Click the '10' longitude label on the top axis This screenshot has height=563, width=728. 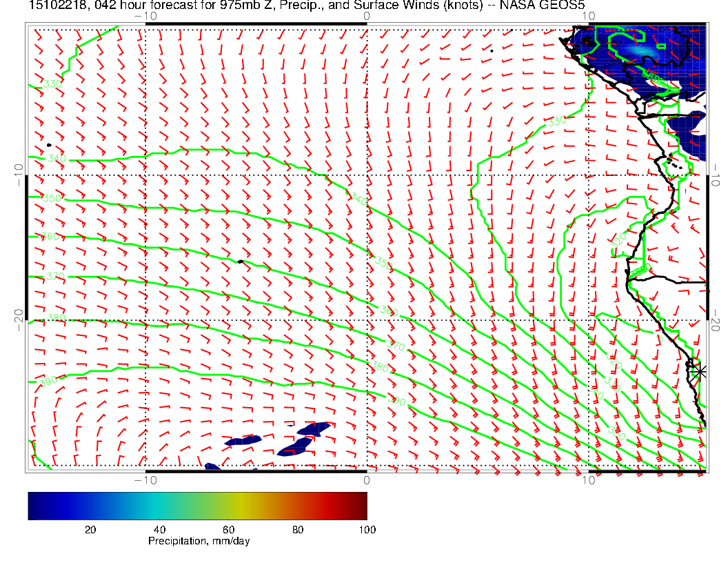click(587, 15)
